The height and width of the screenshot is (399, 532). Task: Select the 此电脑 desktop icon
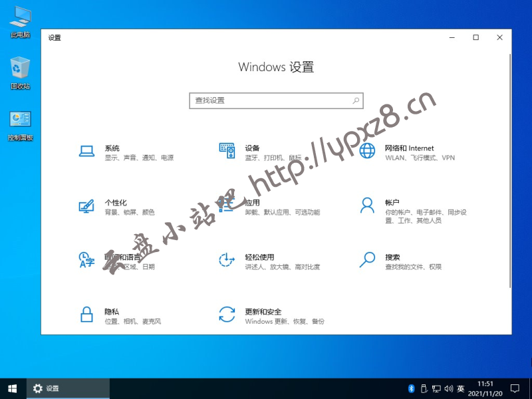(21, 22)
